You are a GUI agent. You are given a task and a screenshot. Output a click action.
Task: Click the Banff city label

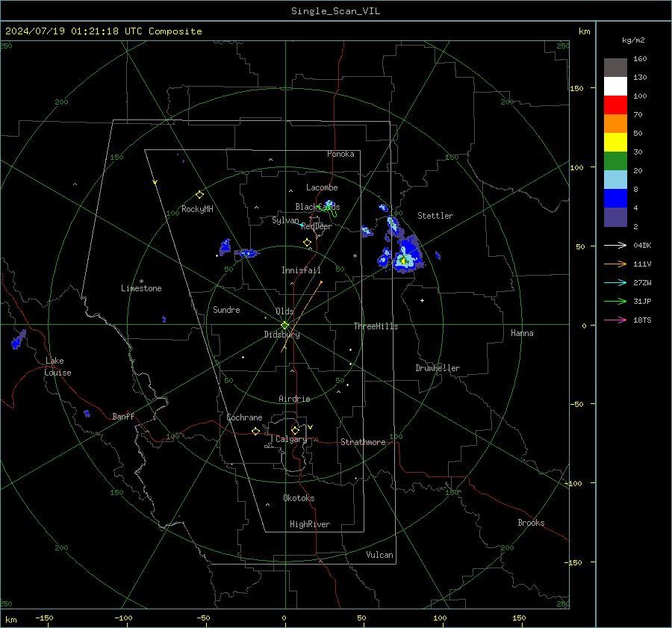[x=123, y=416]
